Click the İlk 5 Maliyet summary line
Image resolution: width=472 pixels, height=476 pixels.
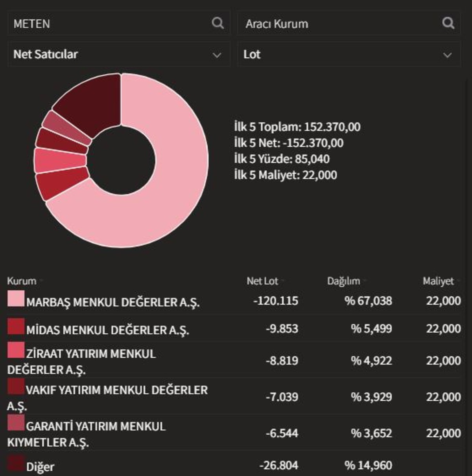coord(285,175)
